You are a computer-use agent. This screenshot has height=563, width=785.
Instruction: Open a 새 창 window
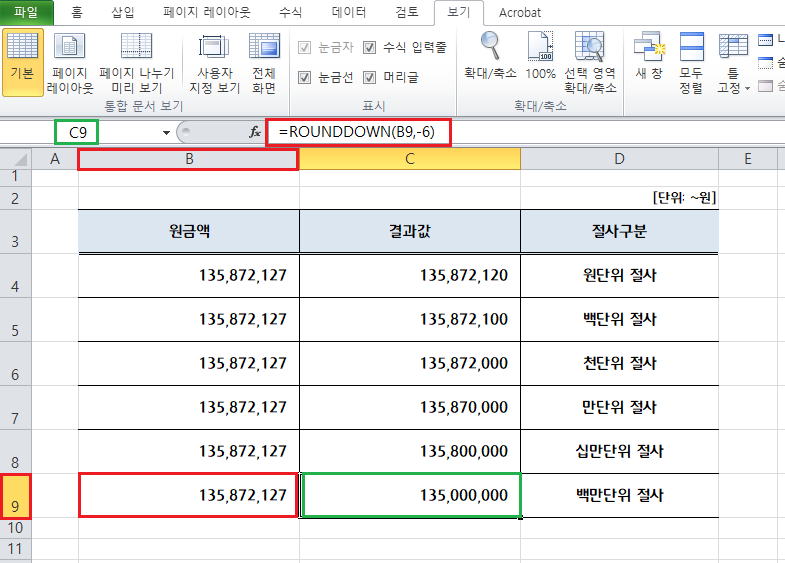[x=649, y=56]
